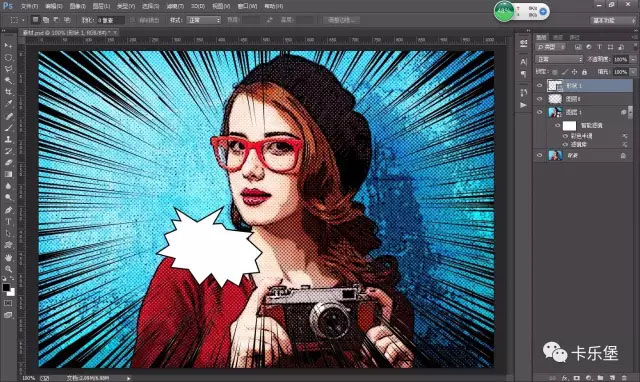This screenshot has width=640, height=382.
Task: Select the Crop tool
Action: point(8,92)
